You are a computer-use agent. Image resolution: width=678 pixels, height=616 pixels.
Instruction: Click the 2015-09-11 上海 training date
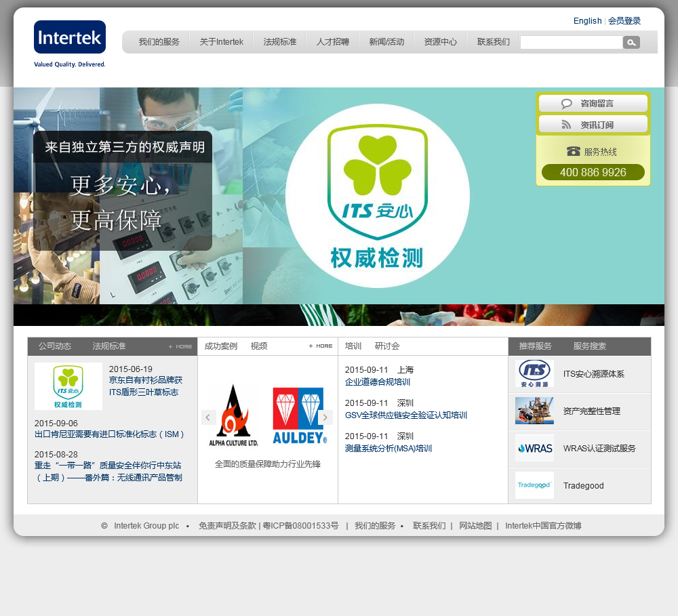379,369
